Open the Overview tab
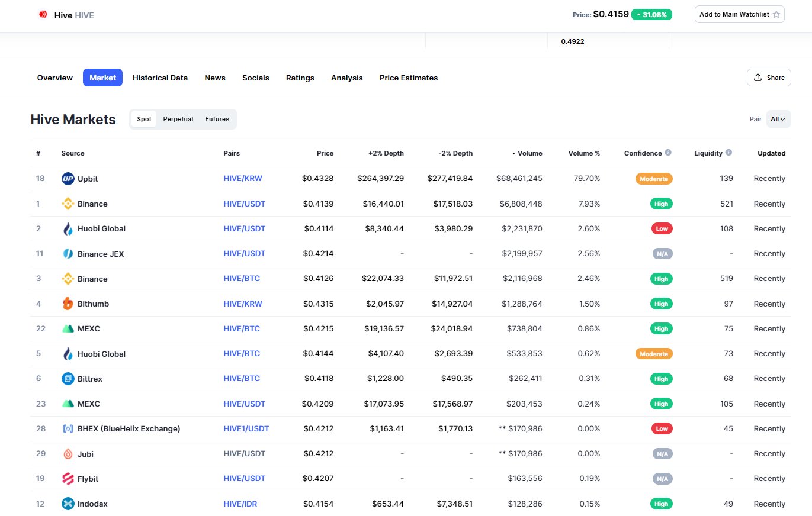 tap(55, 78)
